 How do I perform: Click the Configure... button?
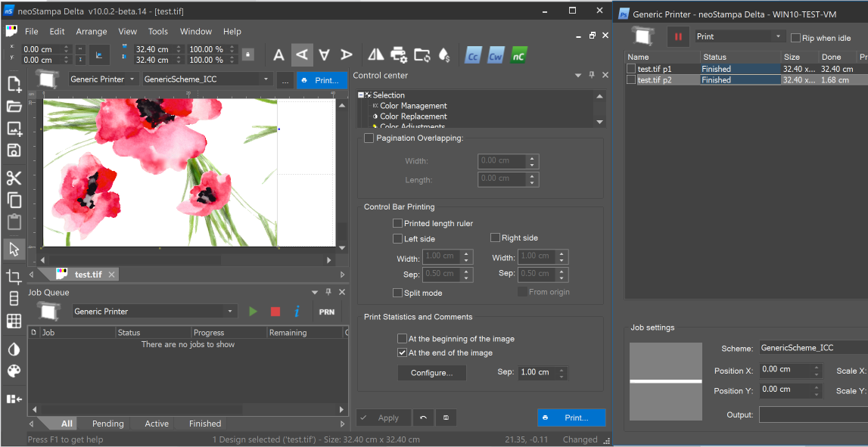tap(432, 373)
